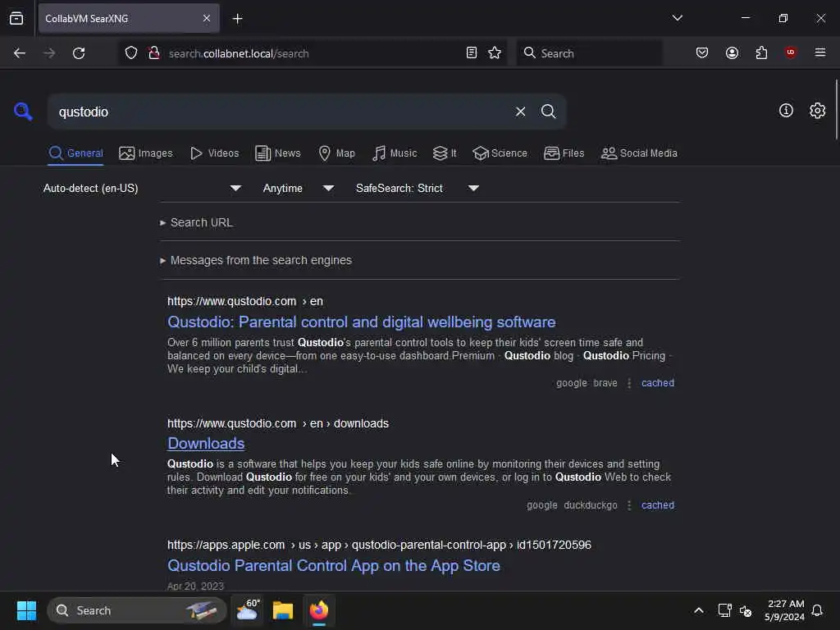The image size is (840, 630).
Task: Open the extensions puzzle icon
Action: (x=761, y=53)
